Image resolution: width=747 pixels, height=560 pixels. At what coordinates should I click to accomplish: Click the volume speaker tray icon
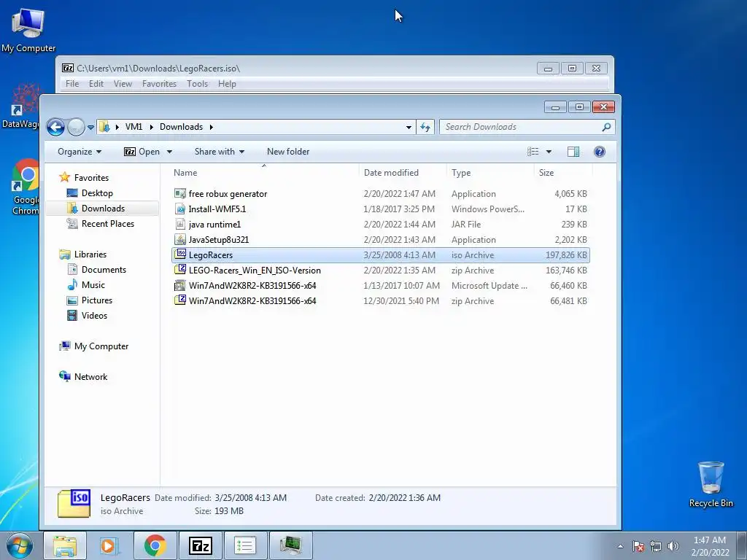click(x=673, y=546)
